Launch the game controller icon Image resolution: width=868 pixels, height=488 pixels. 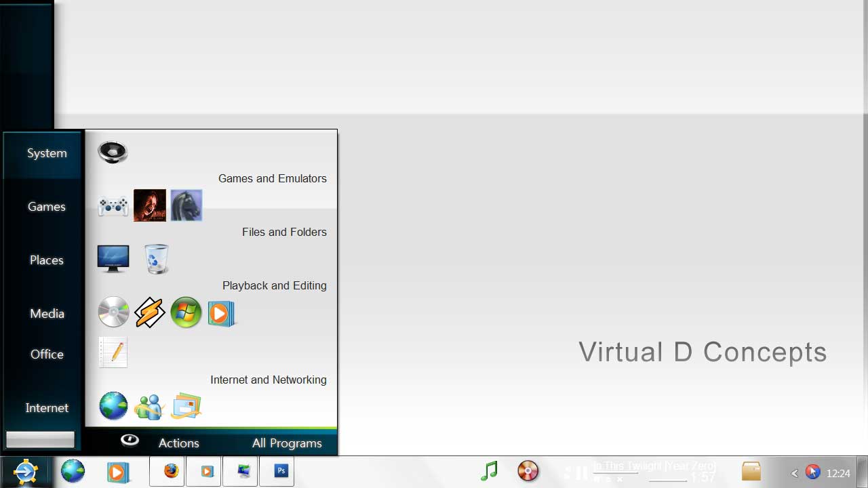[x=113, y=205]
